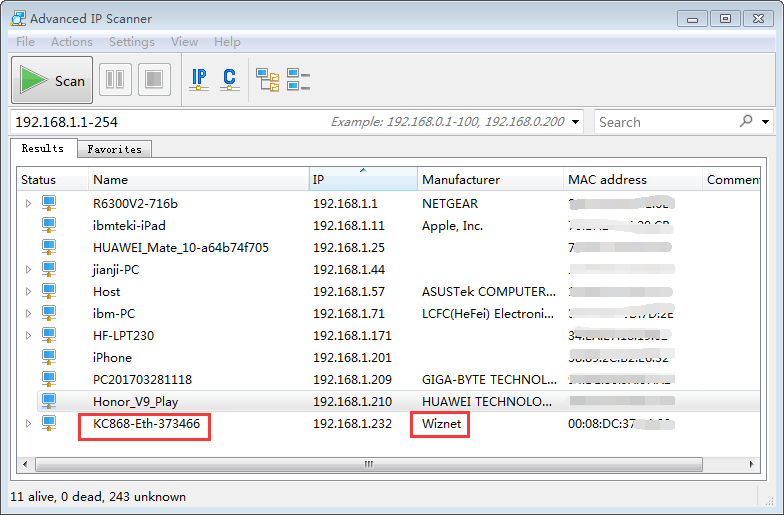Click the Expand all tree icon
Screen dimensions: 784x515
[x=267, y=80]
